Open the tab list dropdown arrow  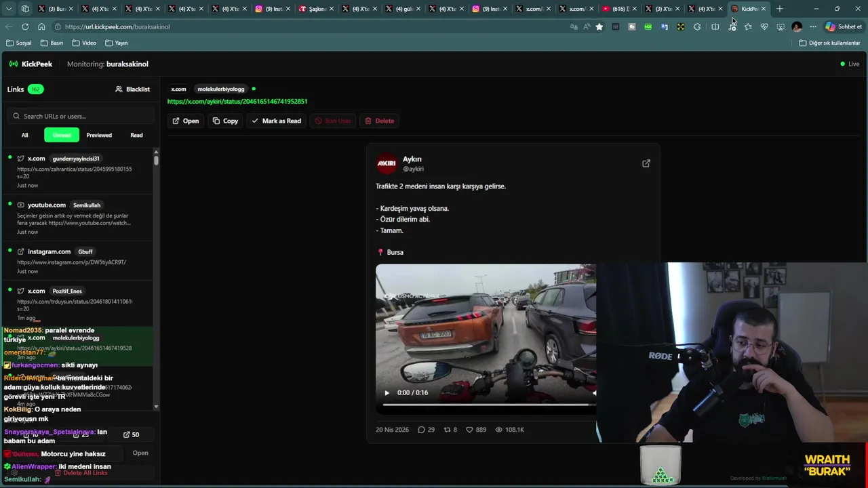point(9,9)
